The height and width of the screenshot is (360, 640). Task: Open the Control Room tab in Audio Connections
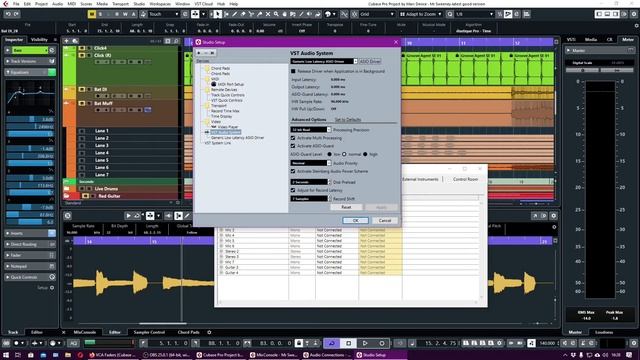pos(465,179)
